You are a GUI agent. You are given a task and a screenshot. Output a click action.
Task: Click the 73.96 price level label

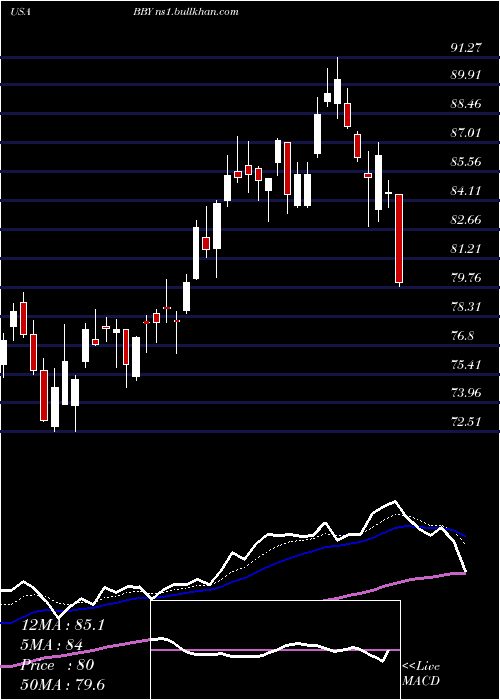pyautogui.click(x=467, y=393)
